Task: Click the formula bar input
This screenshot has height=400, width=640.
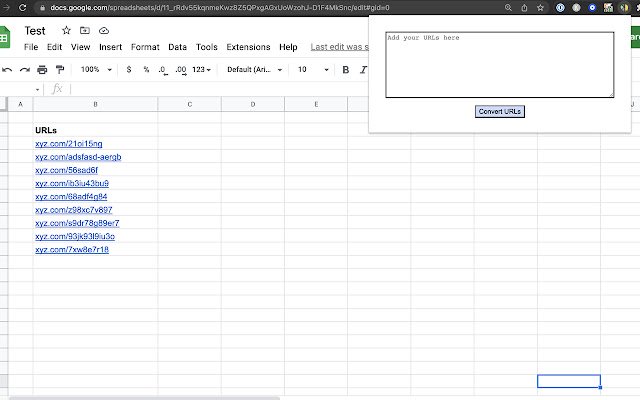Action: click(218, 89)
